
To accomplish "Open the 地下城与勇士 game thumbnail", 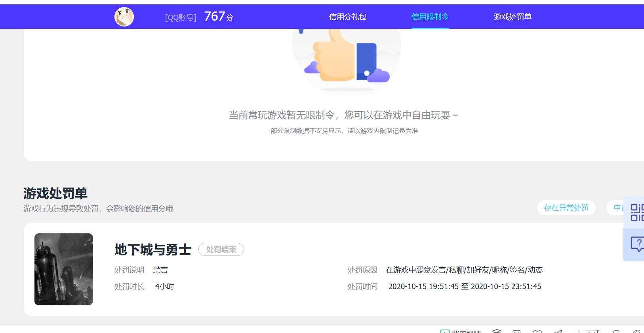I will tap(64, 269).
